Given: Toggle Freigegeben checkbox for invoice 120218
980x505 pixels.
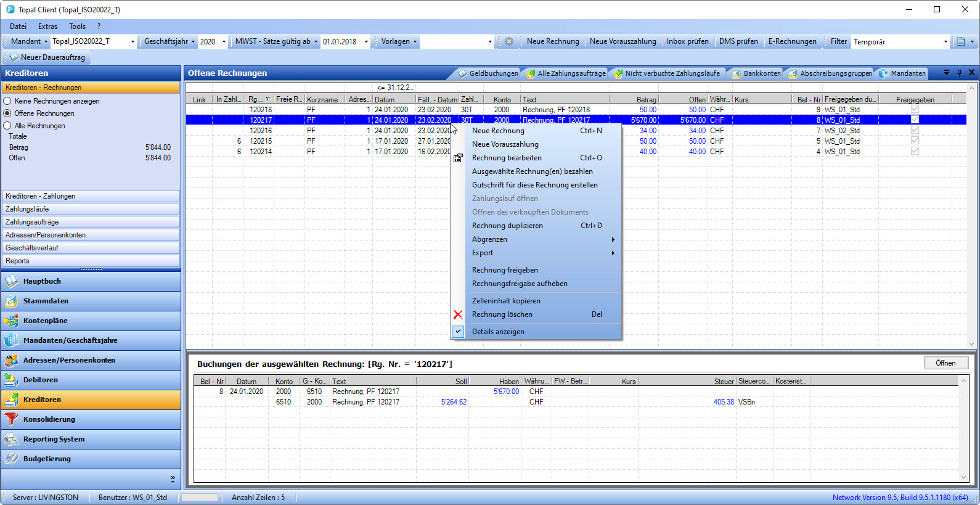Looking at the screenshot, I should tap(915, 109).
